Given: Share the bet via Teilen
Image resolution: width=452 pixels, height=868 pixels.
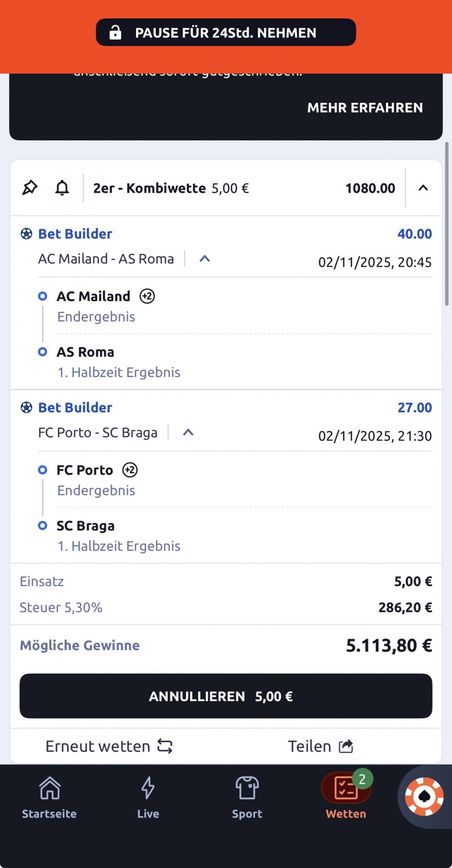Looking at the screenshot, I should click(320, 746).
